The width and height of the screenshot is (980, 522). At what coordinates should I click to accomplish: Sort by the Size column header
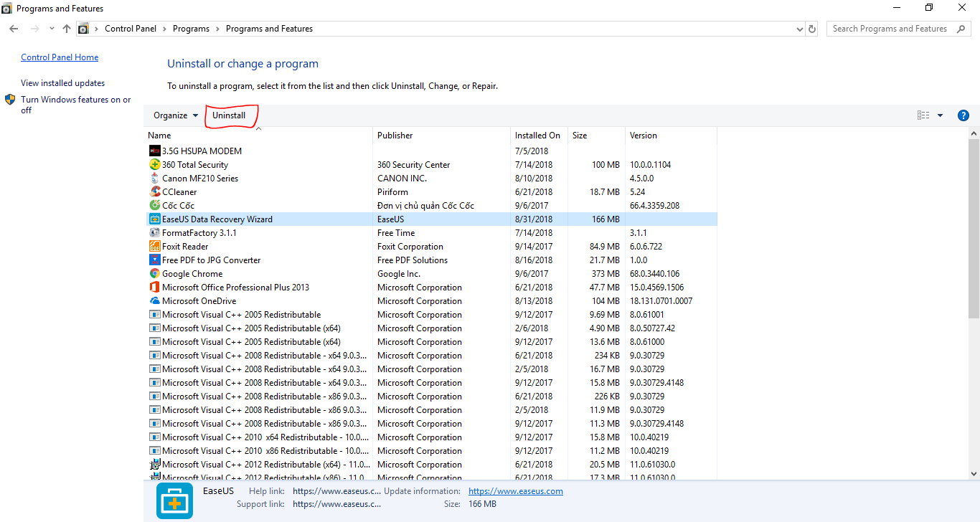click(x=597, y=136)
